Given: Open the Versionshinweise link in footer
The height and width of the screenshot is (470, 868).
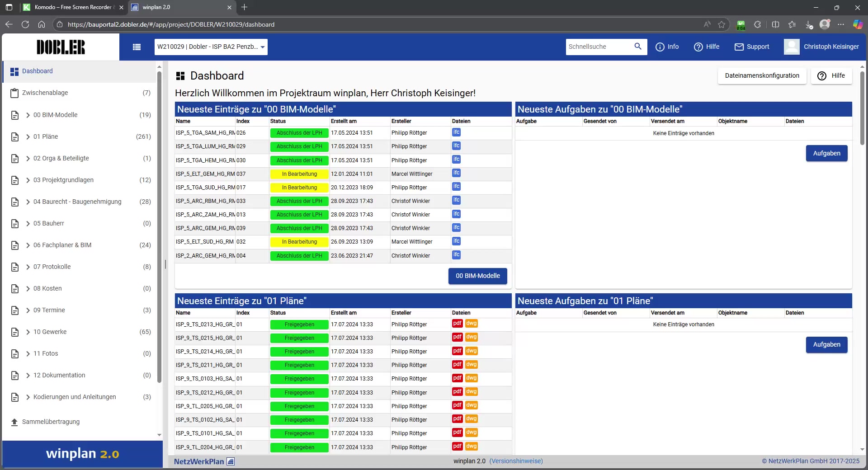Looking at the screenshot, I should 516,461.
